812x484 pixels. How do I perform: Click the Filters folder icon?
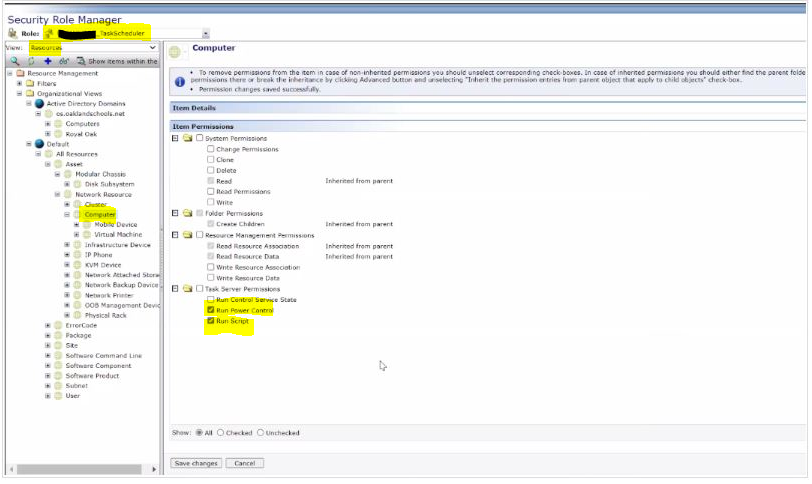tap(29, 83)
